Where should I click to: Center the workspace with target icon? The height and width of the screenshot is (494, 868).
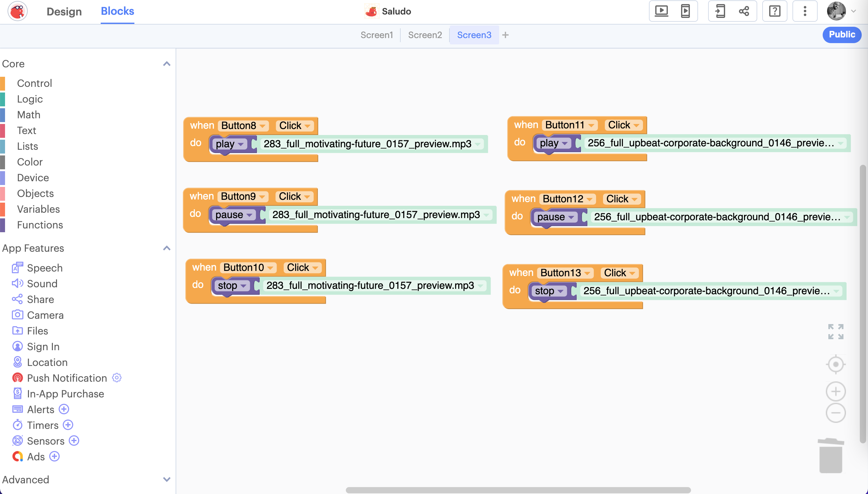[835, 364]
